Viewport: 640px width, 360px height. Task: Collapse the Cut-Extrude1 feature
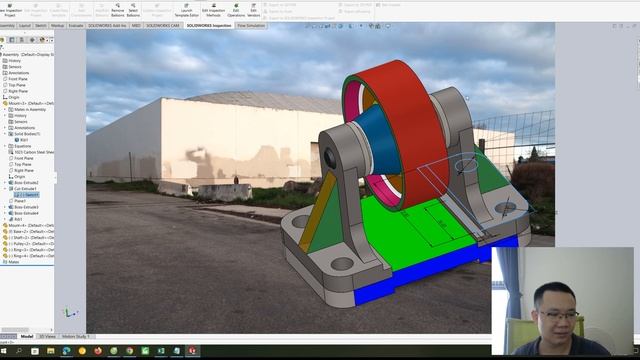tap(5, 189)
